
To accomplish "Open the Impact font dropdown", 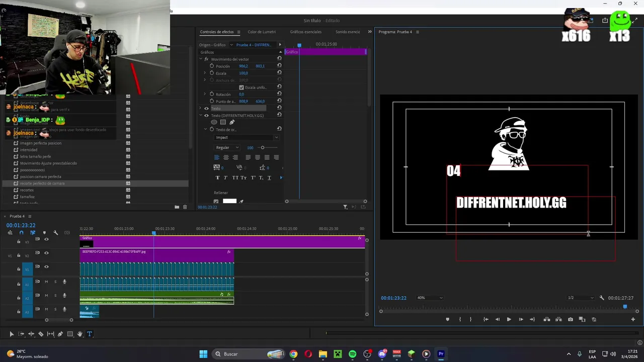I will point(247,137).
